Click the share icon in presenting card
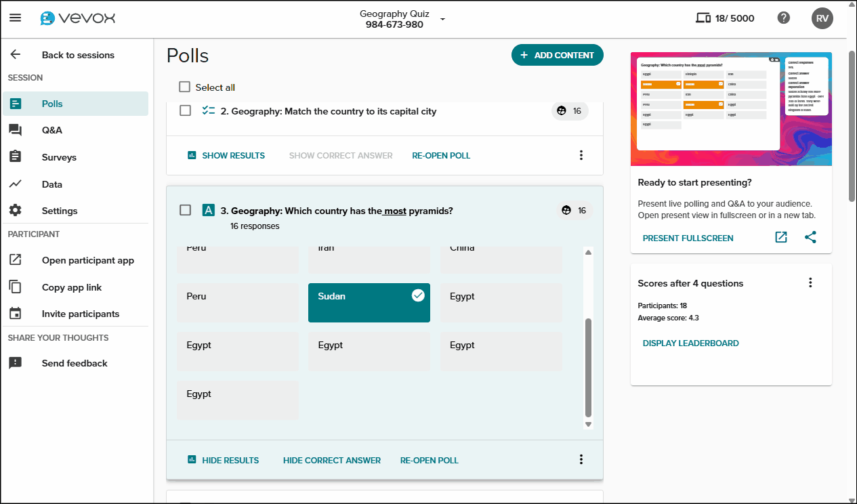857x504 pixels. [x=810, y=238]
